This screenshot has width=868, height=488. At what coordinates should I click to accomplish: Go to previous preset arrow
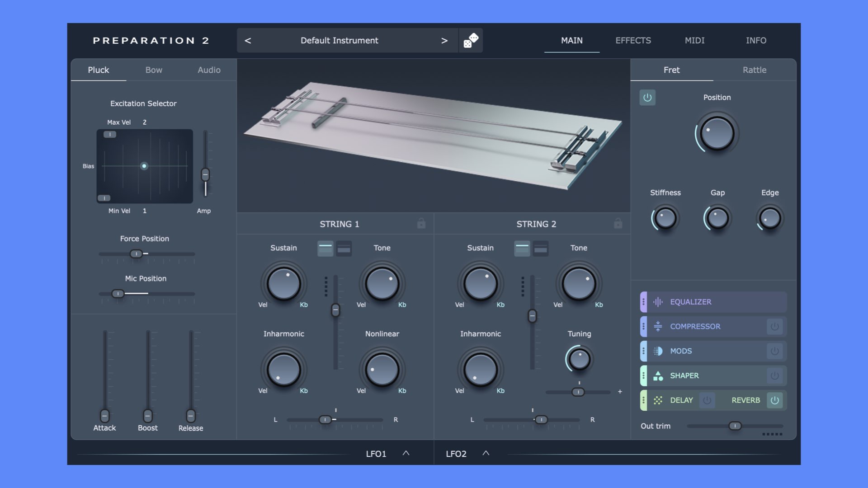(x=248, y=41)
